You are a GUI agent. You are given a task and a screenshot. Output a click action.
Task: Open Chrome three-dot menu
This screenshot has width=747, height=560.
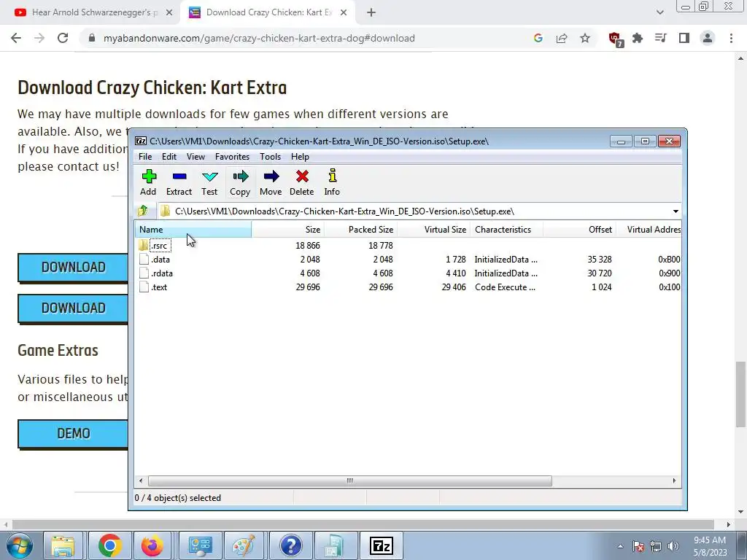pyautogui.click(x=731, y=38)
